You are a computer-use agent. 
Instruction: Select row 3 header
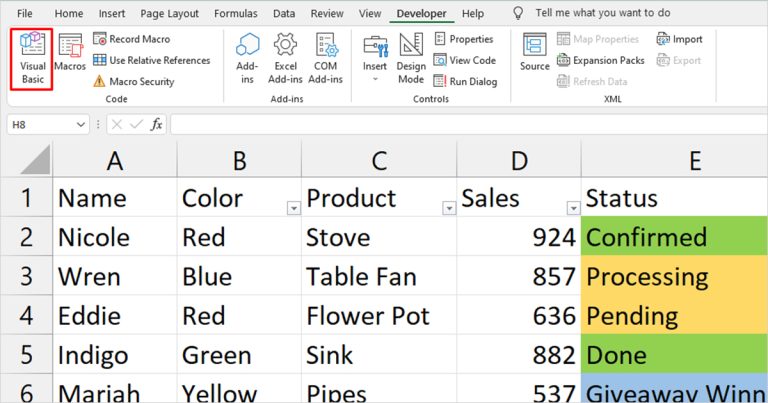coord(26,276)
